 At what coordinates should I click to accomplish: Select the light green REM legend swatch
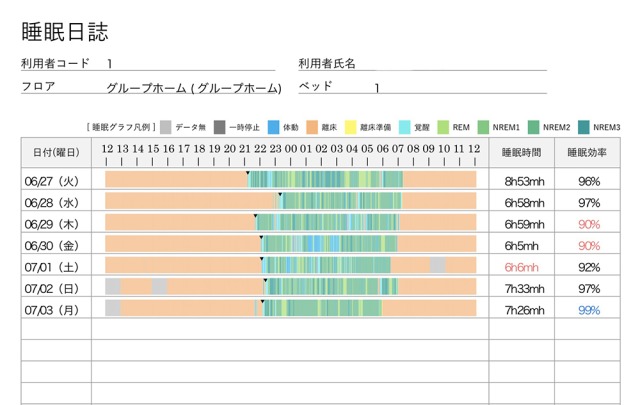443,127
